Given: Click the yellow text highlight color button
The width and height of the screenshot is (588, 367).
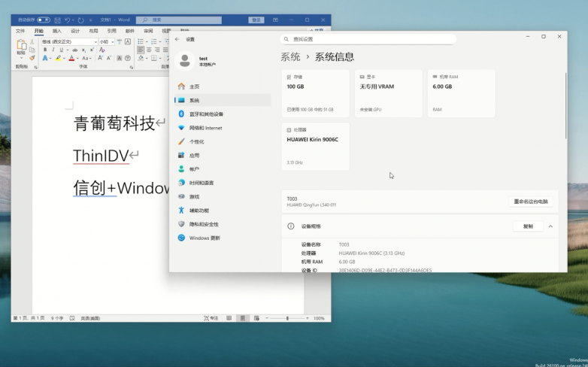Looking at the screenshot, I should tap(58, 58).
